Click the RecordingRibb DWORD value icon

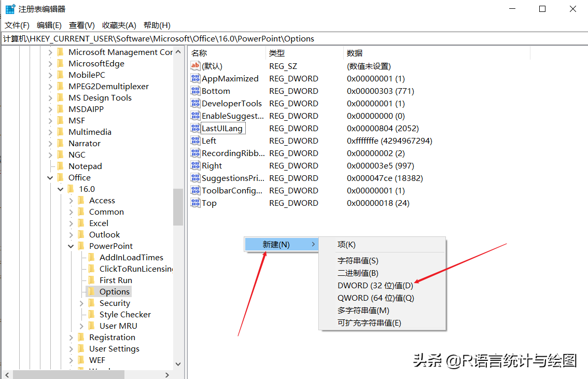[x=195, y=153]
